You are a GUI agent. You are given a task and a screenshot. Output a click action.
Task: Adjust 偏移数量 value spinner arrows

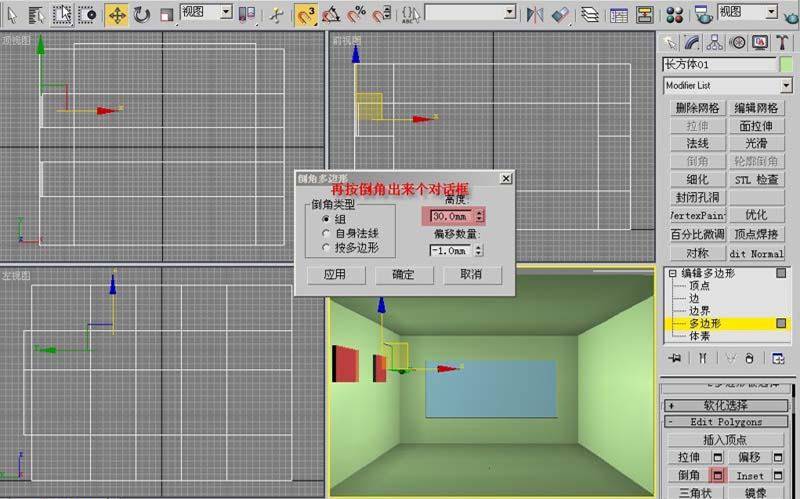click(x=478, y=250)
